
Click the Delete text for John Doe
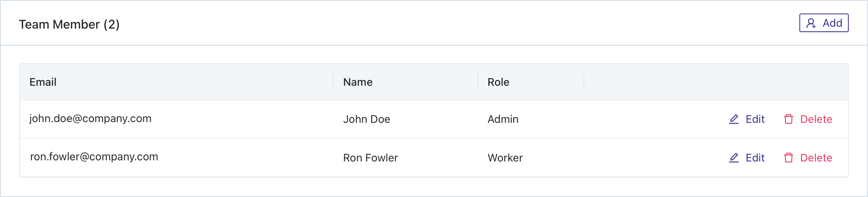click(816, 119)
